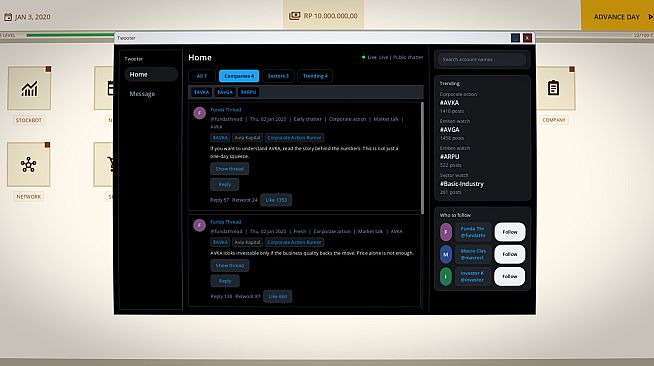Click the second post's purple F avatar
The width and height of the screenshot is (654, 366).
pos(199,226)
